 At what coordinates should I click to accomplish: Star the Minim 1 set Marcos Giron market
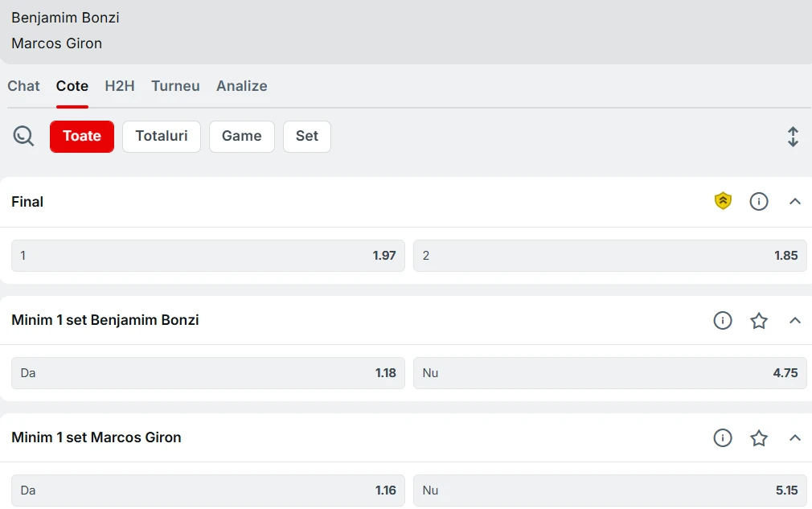759,438
